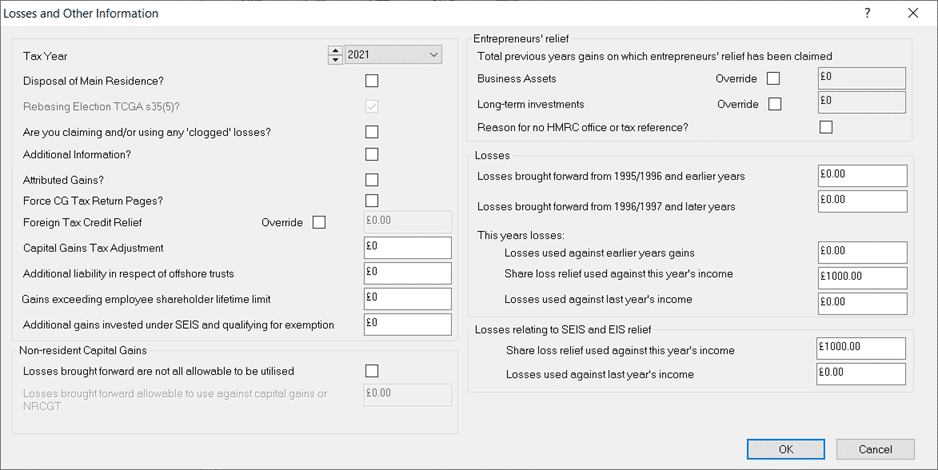Image resolution: width=938 pixels, height=470 pixels.
Task: Click Capital Gains Tax Adjustment field
Action: (x=407, y=248)
